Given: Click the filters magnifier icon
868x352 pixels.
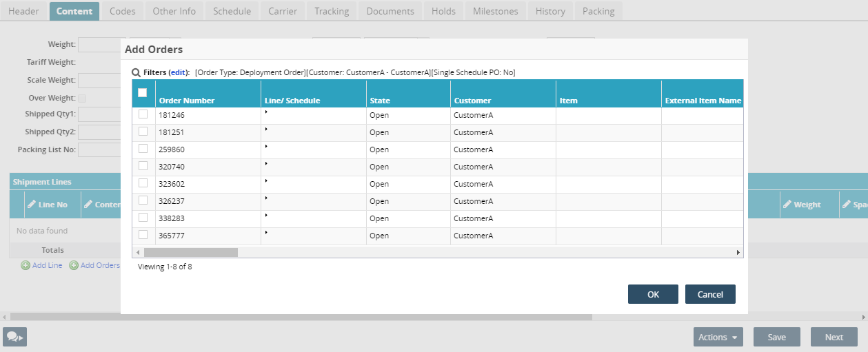Looking at the screenshot, I should (x=137, y=72).
